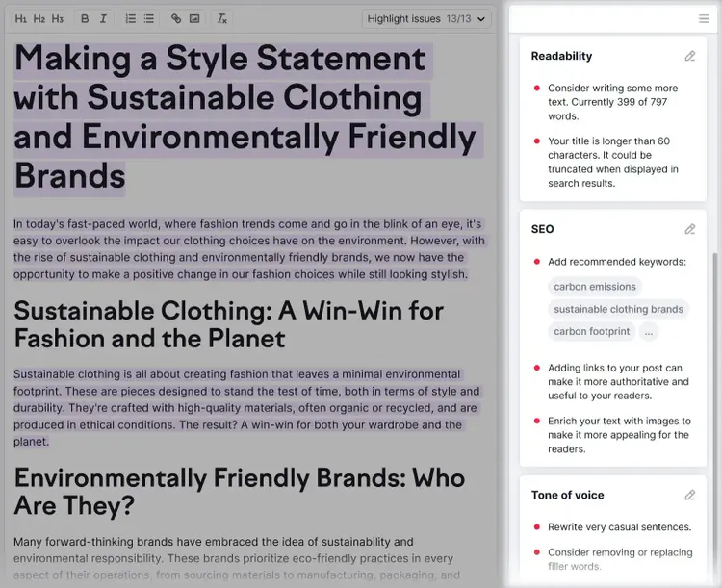Open the Highlight issues dropdown
Screen dimensions: 722x588
(x=426, y=19)
